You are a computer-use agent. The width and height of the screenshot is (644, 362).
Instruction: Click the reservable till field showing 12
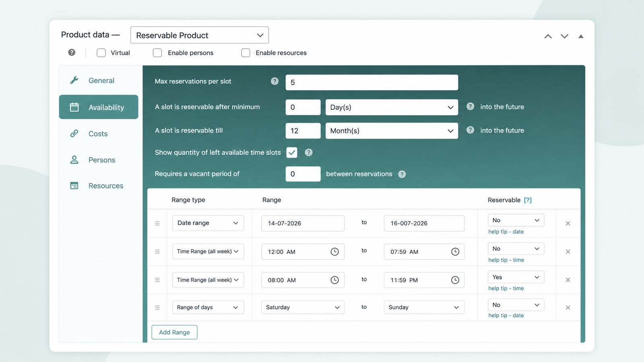click(303, 131)
